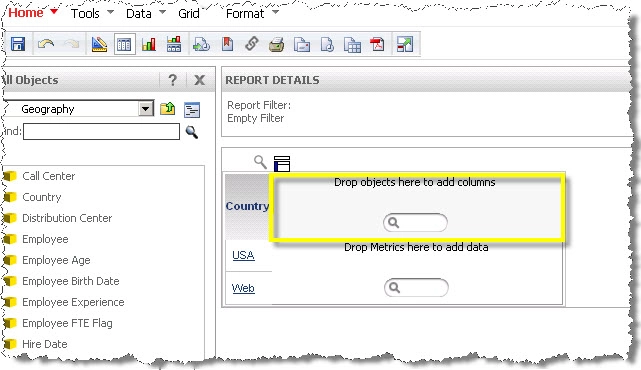Switch to Design mode icon
The width and height of the screenshot is (641, 370).
[99, 44]
